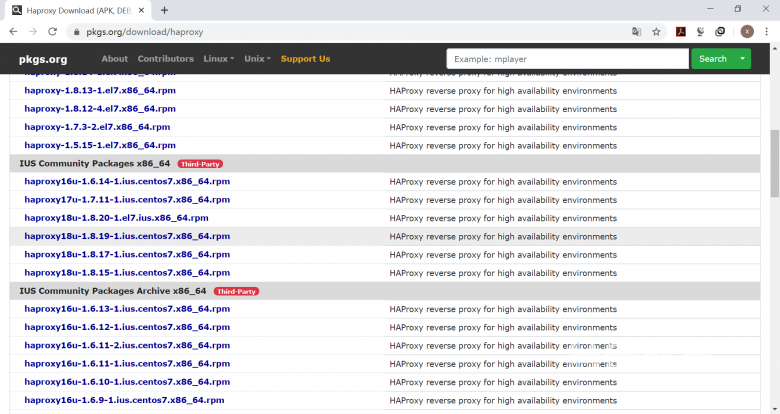The height and width of the screenshot is (414, 780).
Task: Click the circular swirl extension icon
Action: (720, 32)
